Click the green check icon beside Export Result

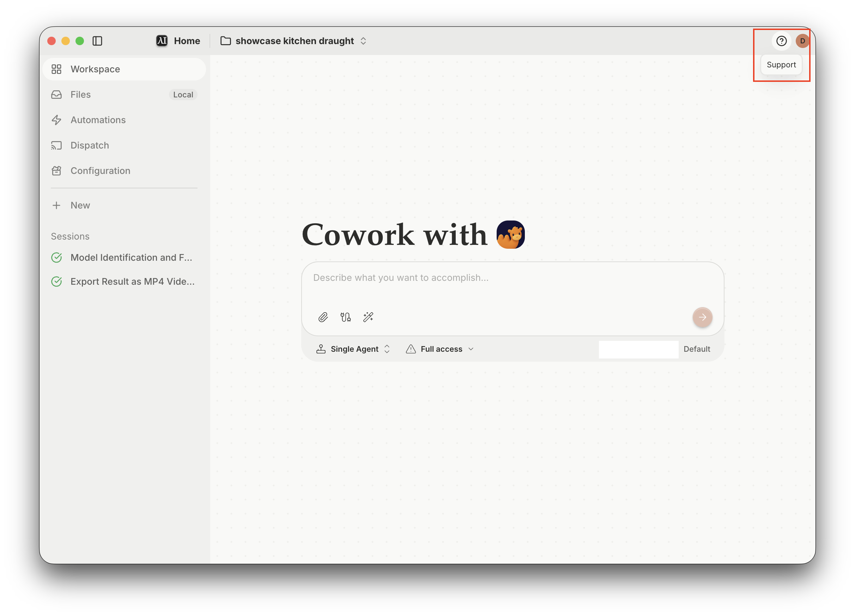(56, 282)
